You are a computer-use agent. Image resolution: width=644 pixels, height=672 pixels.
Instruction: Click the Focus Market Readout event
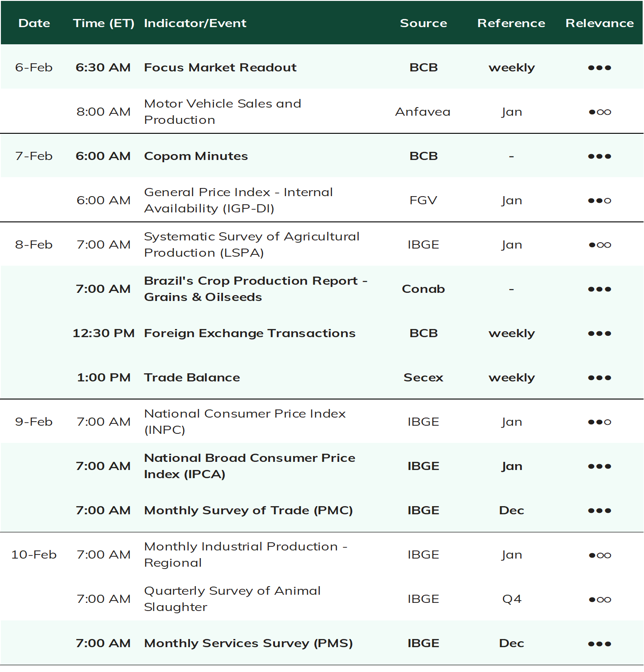click(x=220, y=67)
